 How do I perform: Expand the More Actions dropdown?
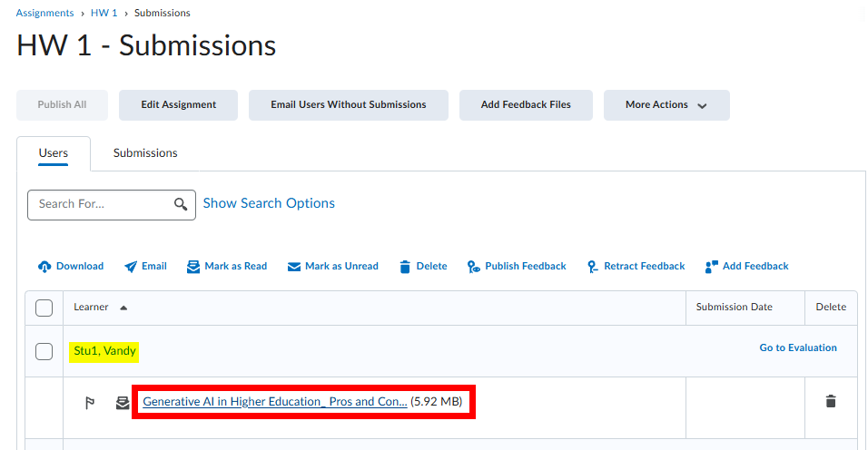tap(666, 105)
